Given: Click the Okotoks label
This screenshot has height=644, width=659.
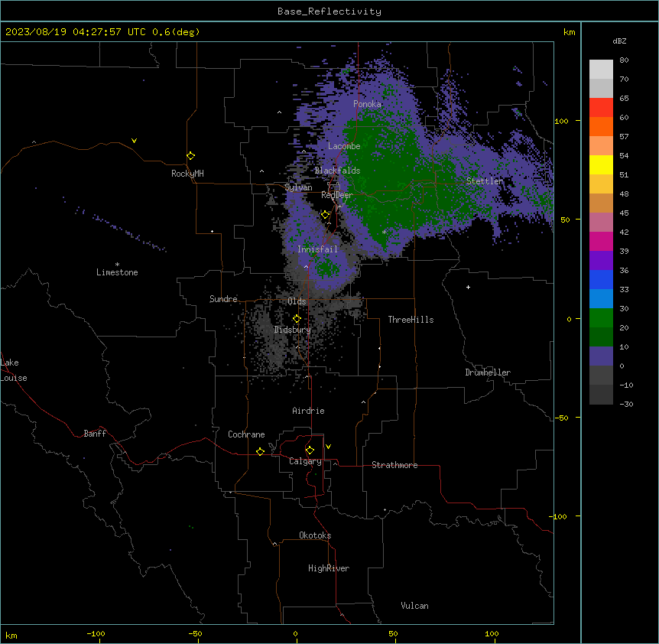Looking at the screenshot, I should point(315,535).
